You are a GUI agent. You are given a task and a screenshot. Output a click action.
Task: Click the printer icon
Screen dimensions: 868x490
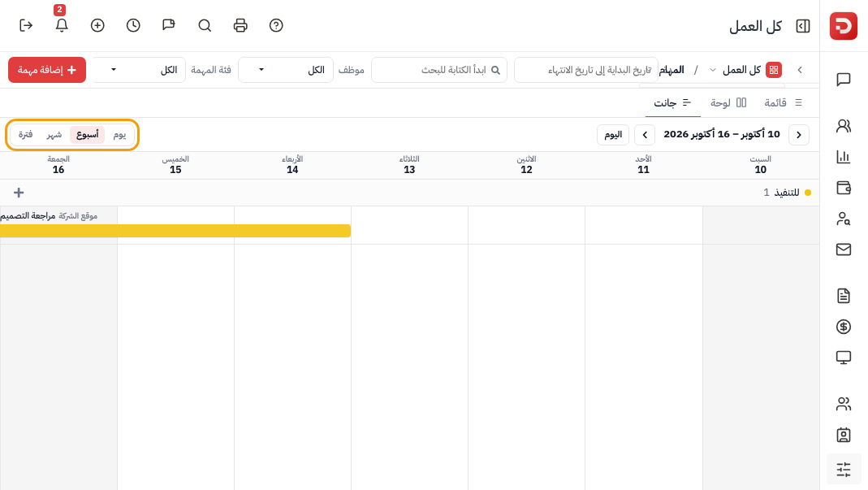click(240, 25)
